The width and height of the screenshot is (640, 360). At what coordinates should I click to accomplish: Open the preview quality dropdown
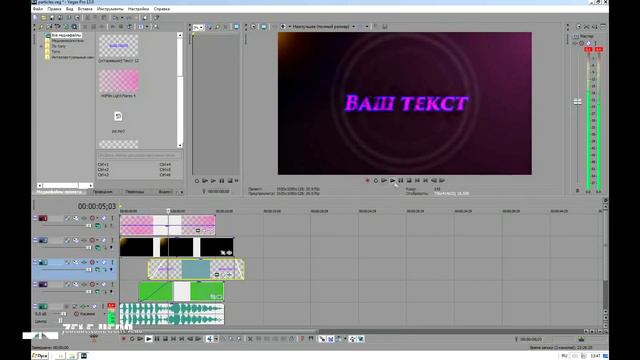[x=323, y=27]
